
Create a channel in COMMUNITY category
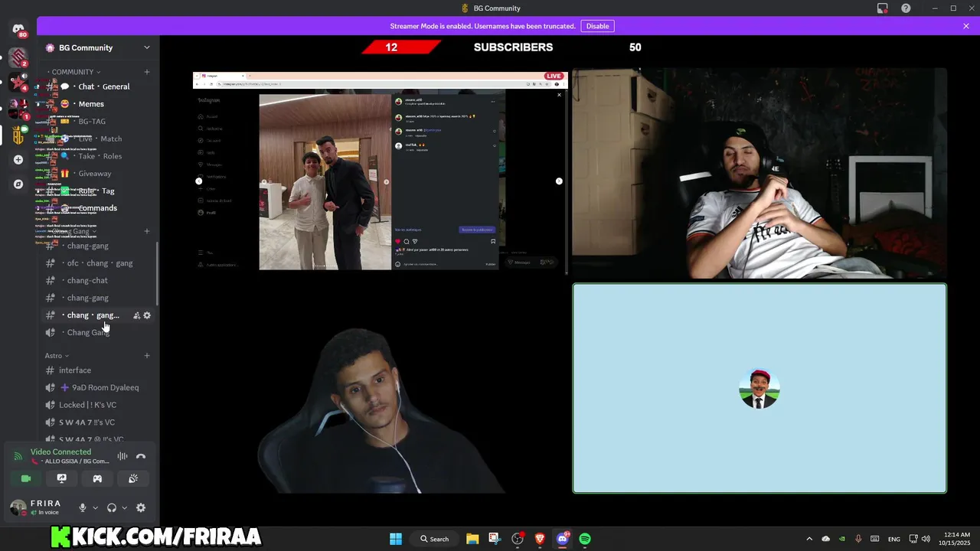click(147, 72)
